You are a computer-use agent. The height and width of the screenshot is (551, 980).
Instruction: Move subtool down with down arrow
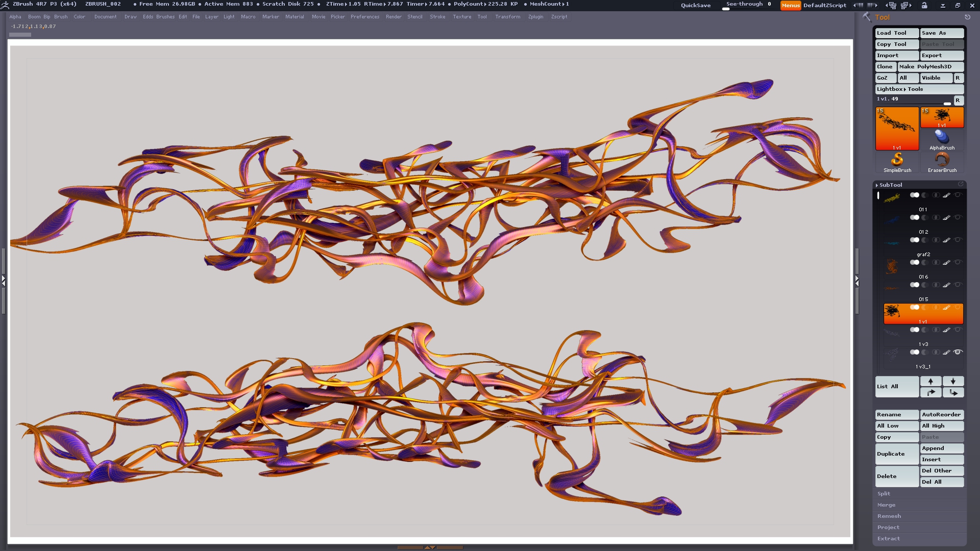click(953, 381)
